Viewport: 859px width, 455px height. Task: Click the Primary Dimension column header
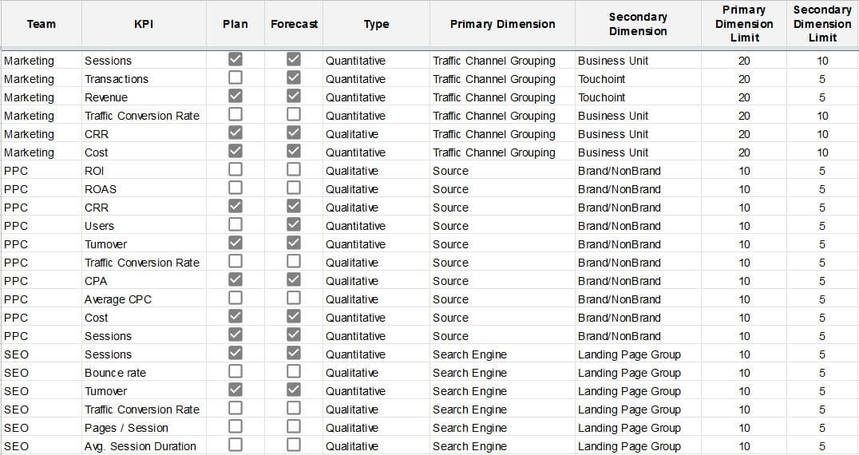[x=502, y=24]
